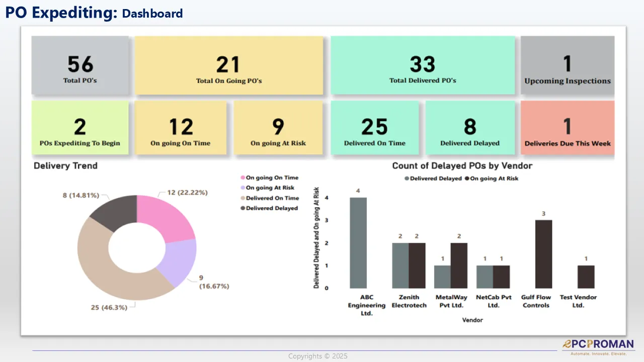Click the Delivered Delayed legend in bar chart
Viewport: 644px width, 362px height.
[433, 178]
